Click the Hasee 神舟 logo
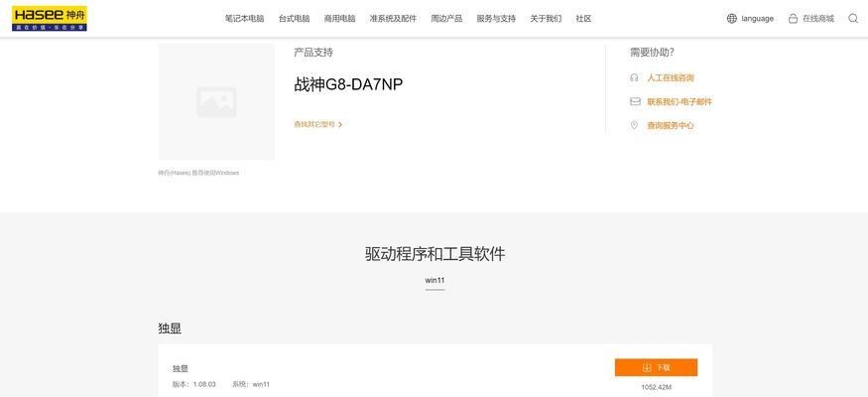 pyautogui.click(x=50, y=18)
